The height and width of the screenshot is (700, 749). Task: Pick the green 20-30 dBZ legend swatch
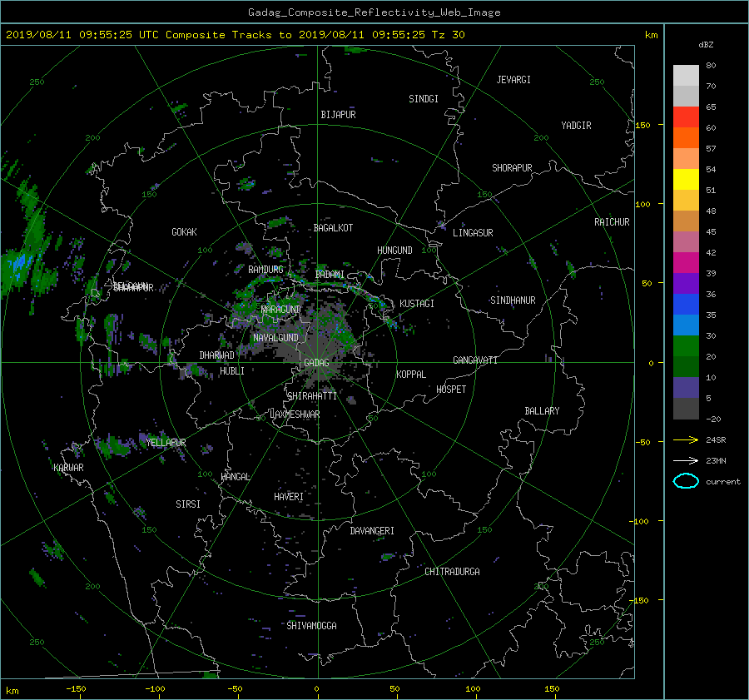pyautogui.click(x=686, y=345)
